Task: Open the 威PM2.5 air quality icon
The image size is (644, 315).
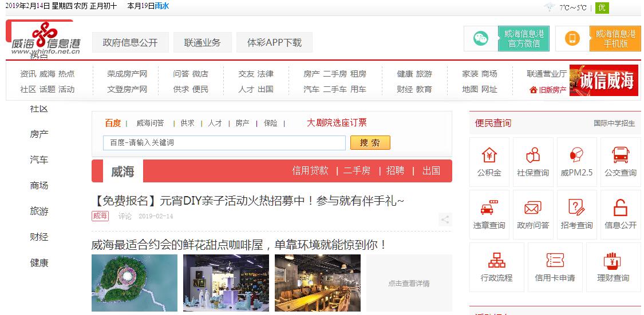Action: point(576,155)
